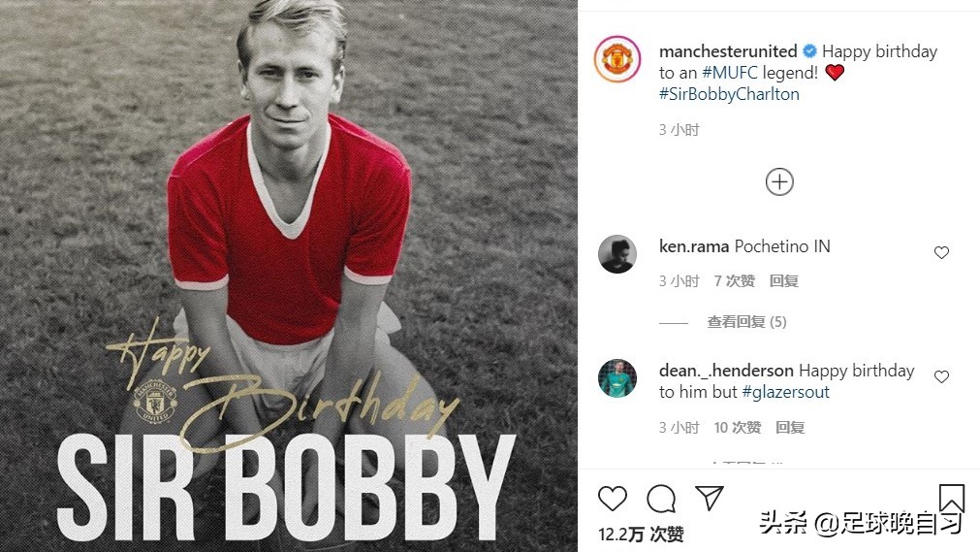Expand the 5 replies under ken.rama
The height and width of the screenshot is (552, 980).
point(746,322)
